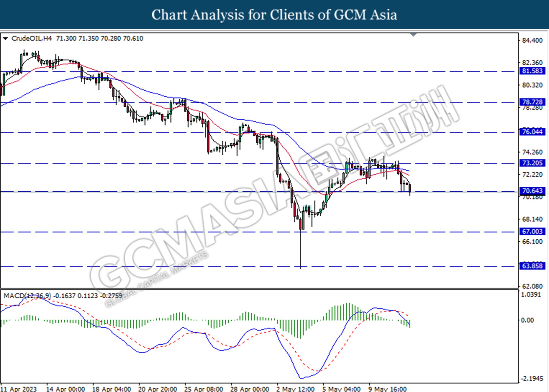Screen dimensions: 549x392
Task: Select the 73.205 price level label
Action: click(x=532, y=163)
